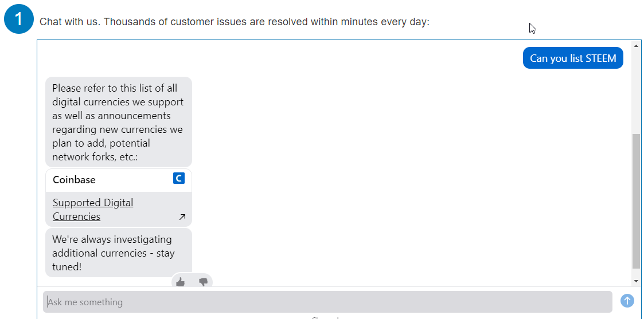Click the 'Coinbase' card title text

pos(74,180)
